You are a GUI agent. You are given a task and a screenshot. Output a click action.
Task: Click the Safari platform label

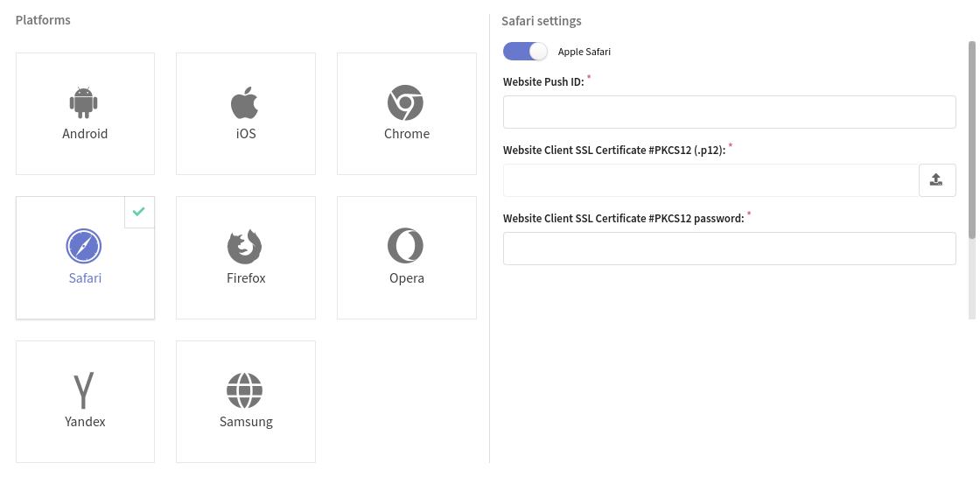(85, 278)
